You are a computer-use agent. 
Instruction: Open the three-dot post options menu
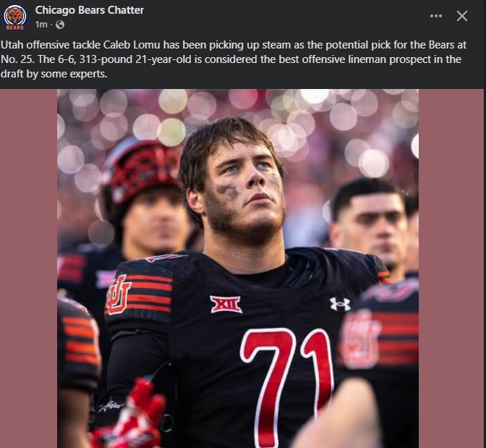(x=435, y=16)
